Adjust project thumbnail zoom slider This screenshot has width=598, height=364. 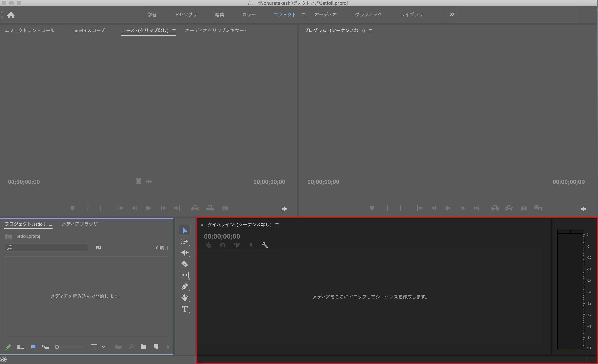[x=57, y=347]
